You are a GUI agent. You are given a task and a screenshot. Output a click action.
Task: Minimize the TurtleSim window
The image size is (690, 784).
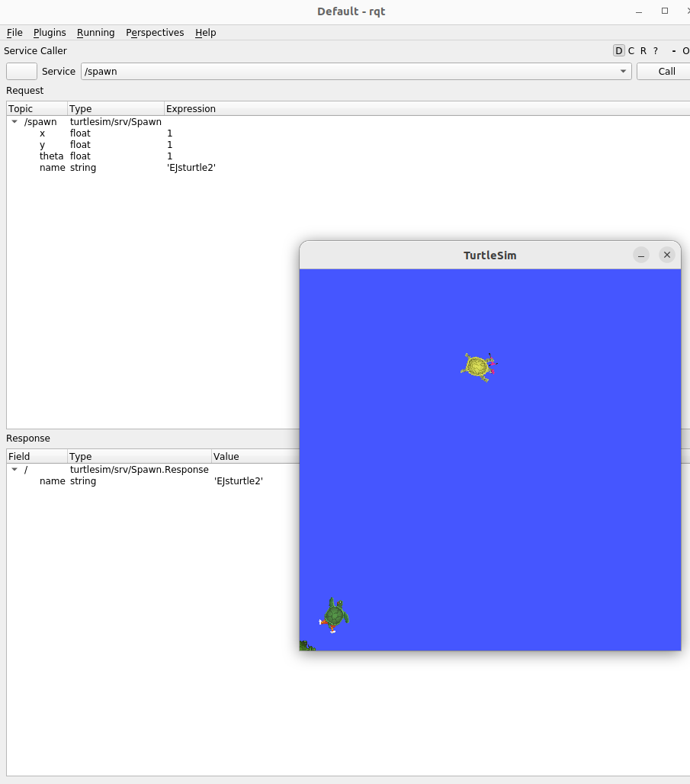point(641,255)
